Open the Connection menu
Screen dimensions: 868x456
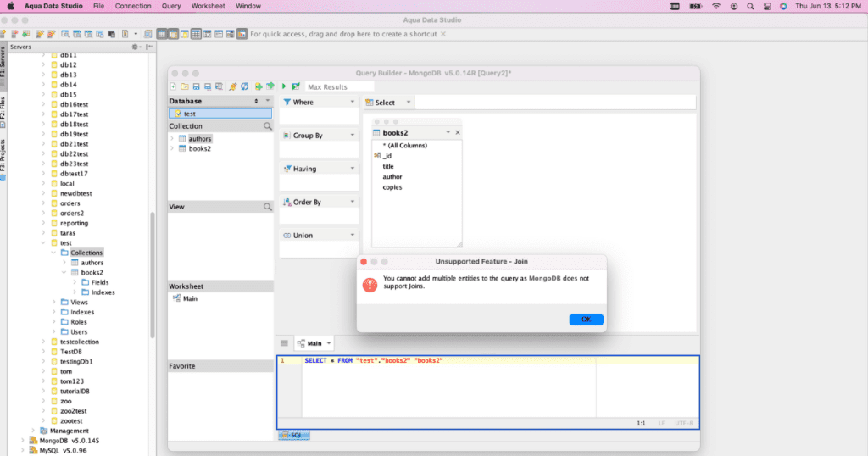click(133, 6)
